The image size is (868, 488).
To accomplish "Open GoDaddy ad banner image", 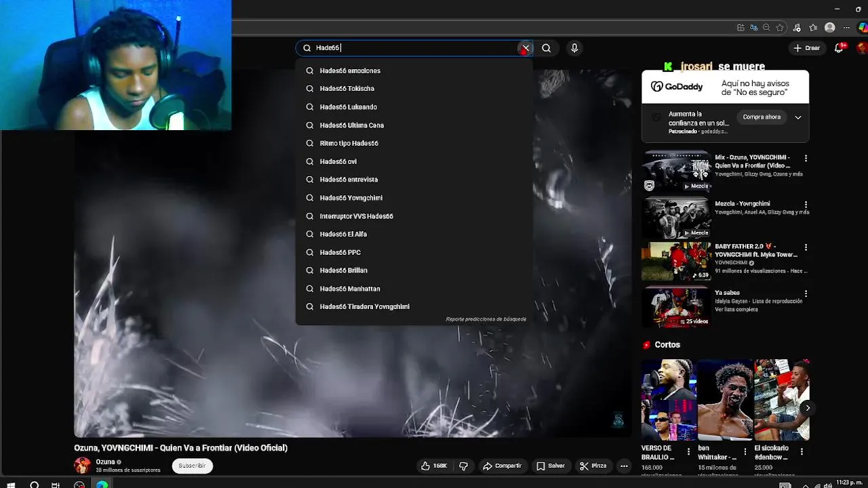I will coord(725,87).
